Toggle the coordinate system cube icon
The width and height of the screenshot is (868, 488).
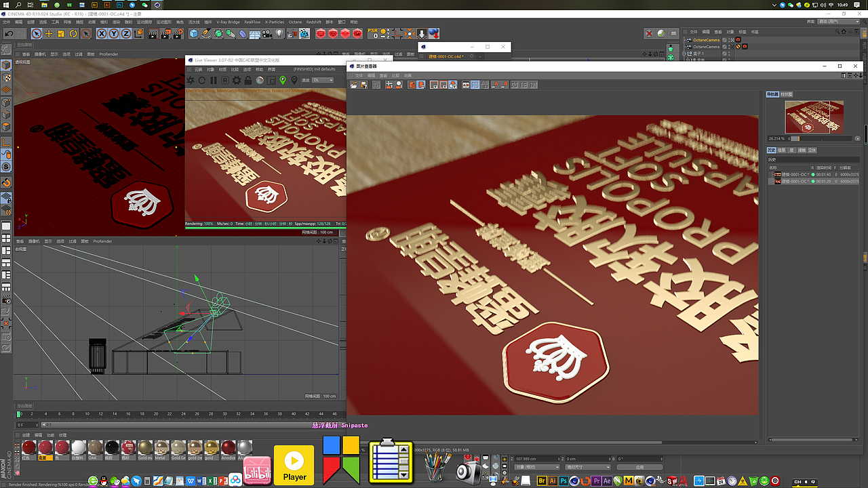pos(139,33)
